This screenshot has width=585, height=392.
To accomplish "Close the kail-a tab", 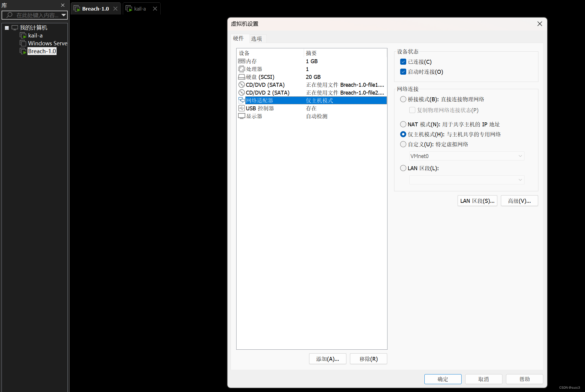I will 155,9.
